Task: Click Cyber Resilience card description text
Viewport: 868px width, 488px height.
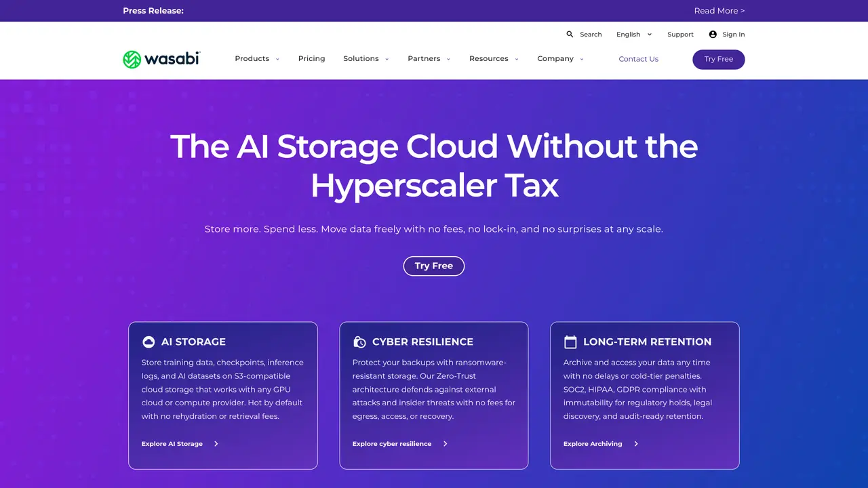Action: [434, 390]
